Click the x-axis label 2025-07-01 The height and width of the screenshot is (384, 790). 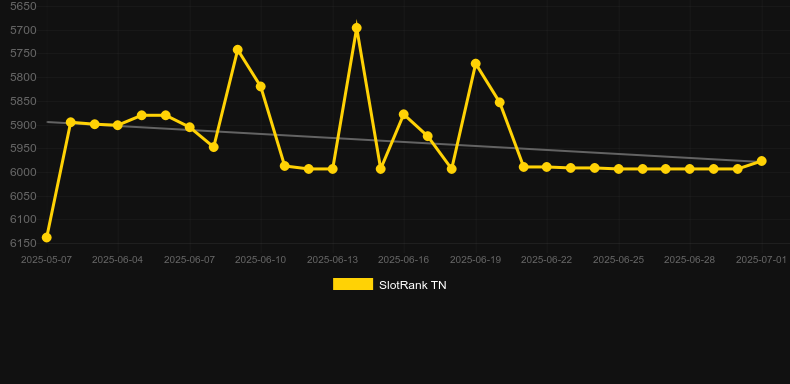click(761, 260)
